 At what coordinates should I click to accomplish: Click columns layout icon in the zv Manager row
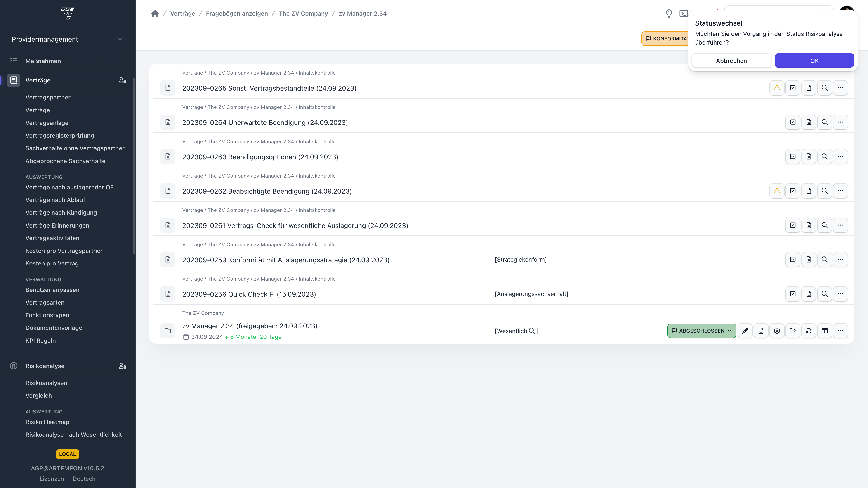point(825,331)
